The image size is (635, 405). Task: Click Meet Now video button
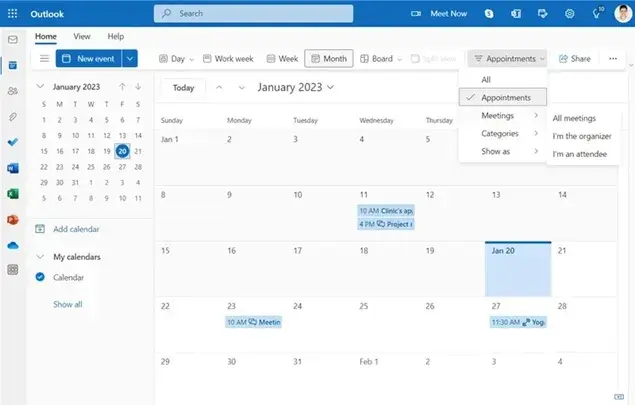point(439,14)
